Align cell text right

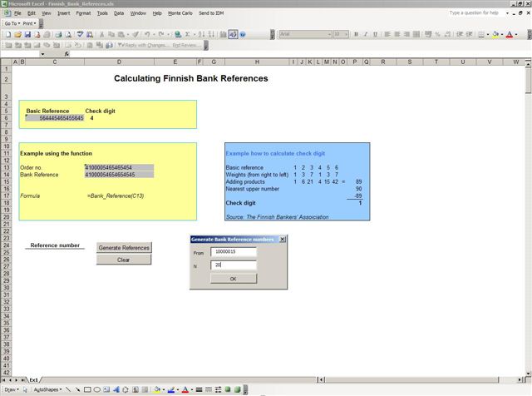pos(406,34)
